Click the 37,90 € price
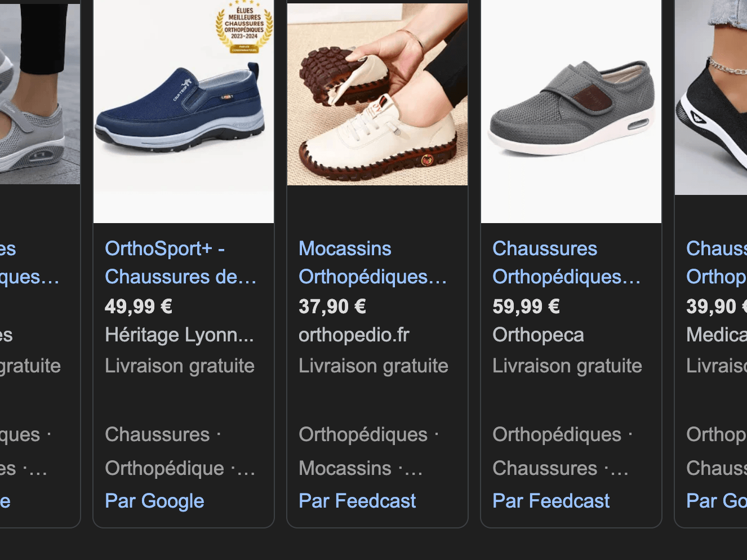This screenshot has width=747, height=560. [332, 306]
